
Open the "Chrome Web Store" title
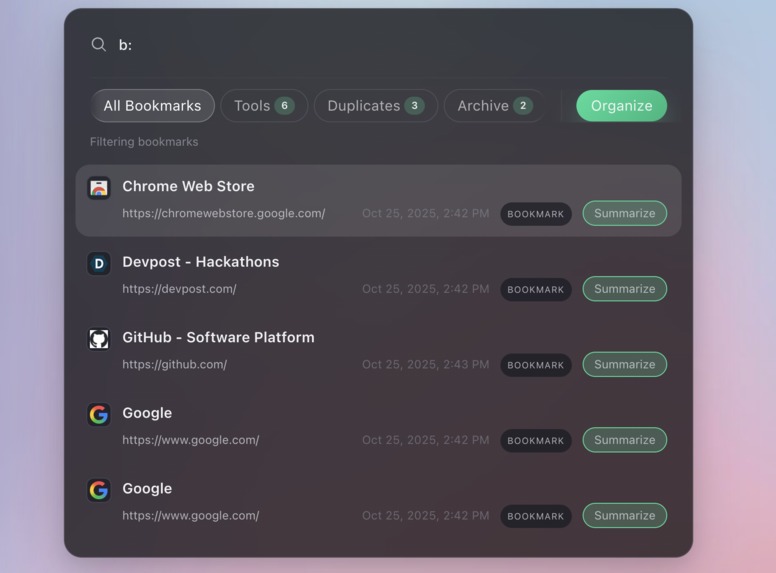tap(189, 186)
